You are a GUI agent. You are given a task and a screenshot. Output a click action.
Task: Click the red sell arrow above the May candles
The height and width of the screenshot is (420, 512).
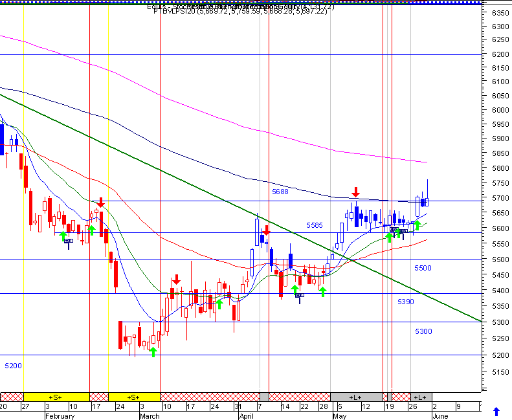355,192
